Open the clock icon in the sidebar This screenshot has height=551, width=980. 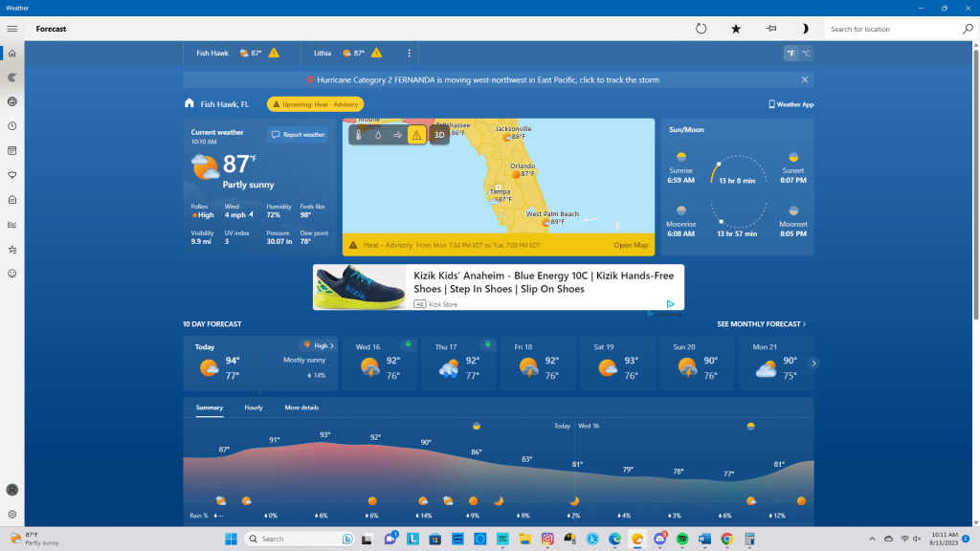point(12,126)
